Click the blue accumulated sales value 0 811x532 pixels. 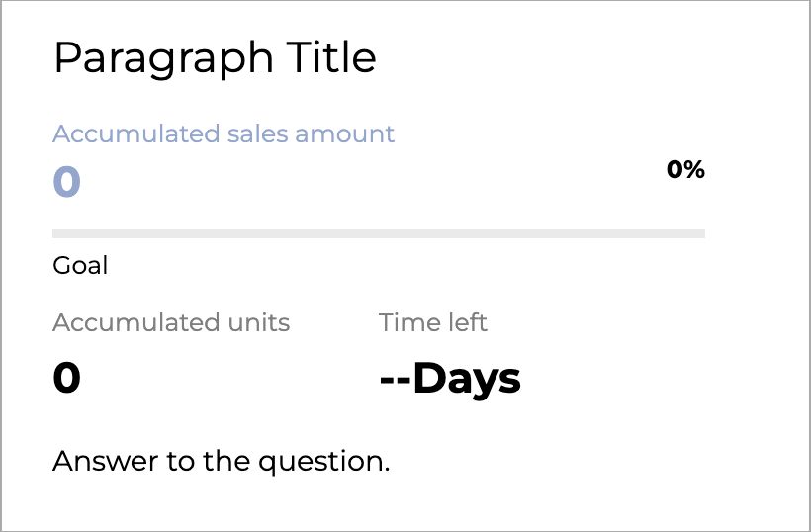pyautogui.click(x=66, y=182)
